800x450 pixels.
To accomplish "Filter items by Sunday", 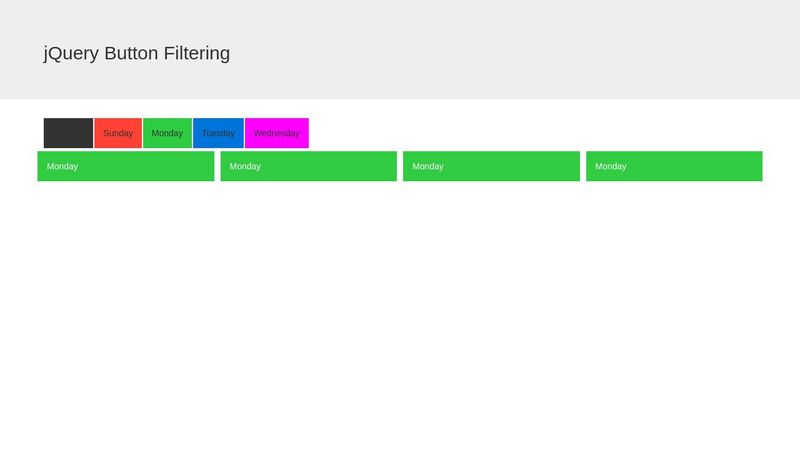I will 118,133.
